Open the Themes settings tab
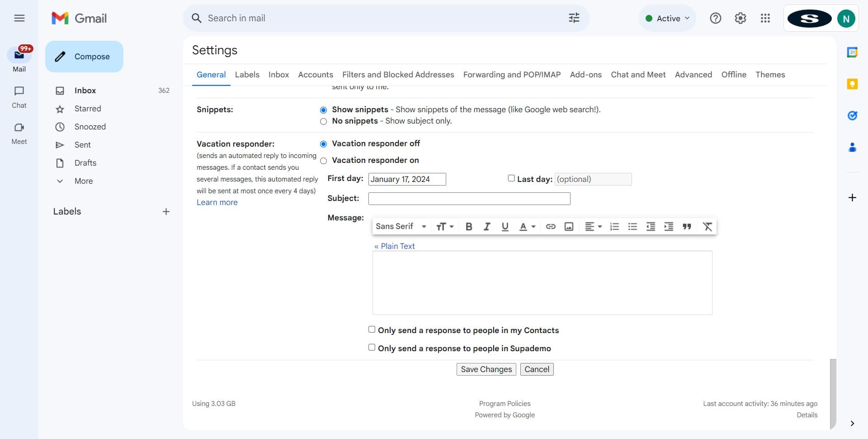The height and width of the screenshot is (439, 868). (x=770, y=75)
